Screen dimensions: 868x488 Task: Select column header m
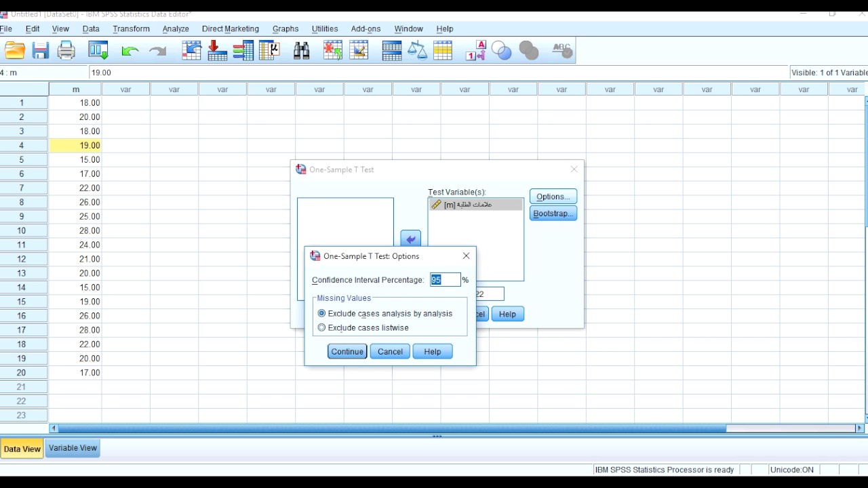pyautogui.click(x=75, y=89)
